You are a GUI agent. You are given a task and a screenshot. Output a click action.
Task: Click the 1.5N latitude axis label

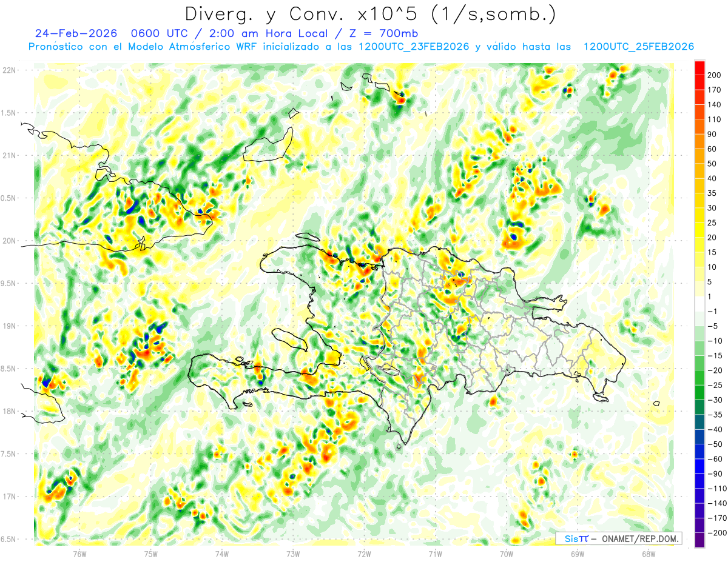(9, 113)
